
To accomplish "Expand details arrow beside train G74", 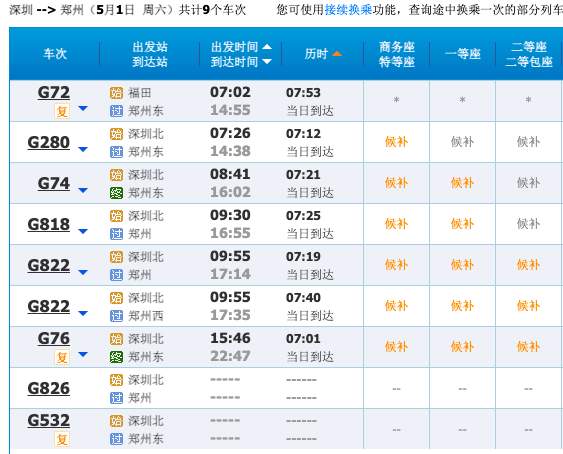I will coord(83,190).
